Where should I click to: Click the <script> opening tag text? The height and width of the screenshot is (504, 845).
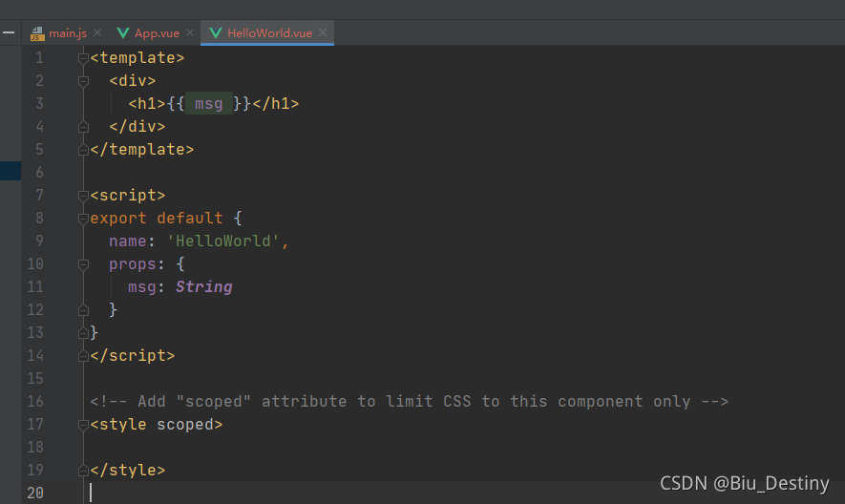coord(128,195)
